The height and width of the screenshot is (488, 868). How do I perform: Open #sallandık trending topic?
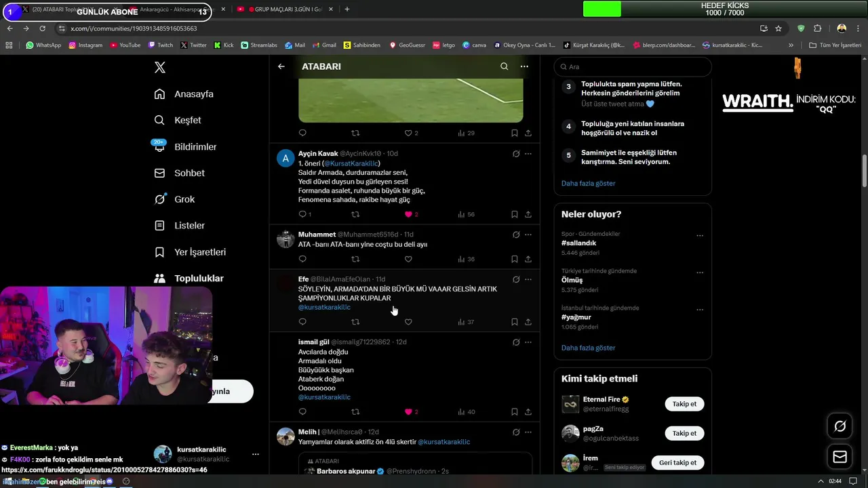tap(578, 243)
